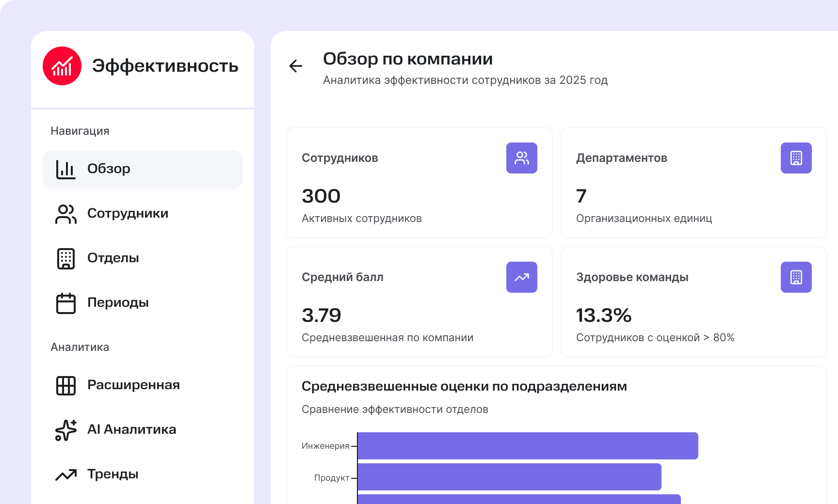The width and height of the screenshot is (838, 504).
Task: Click the back arrow next to Обзор по компании
Action: pos(295,66)
